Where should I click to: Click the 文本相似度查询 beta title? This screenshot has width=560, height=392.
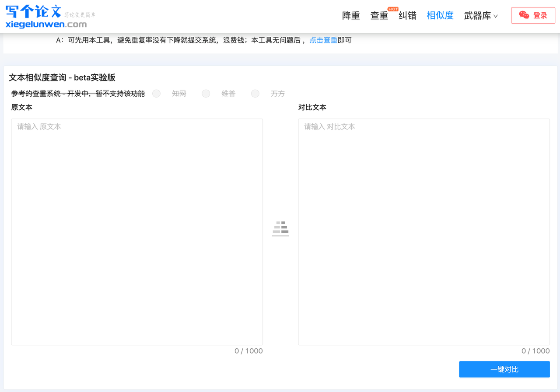(x=62, y=77)
